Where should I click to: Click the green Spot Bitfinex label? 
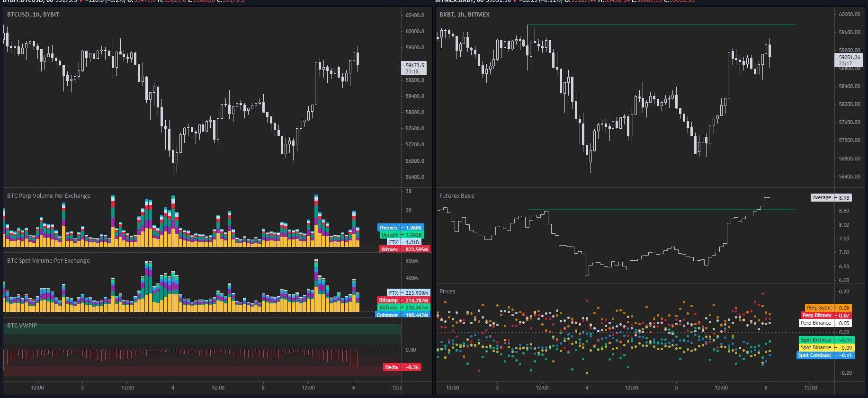tap(815, 340)
